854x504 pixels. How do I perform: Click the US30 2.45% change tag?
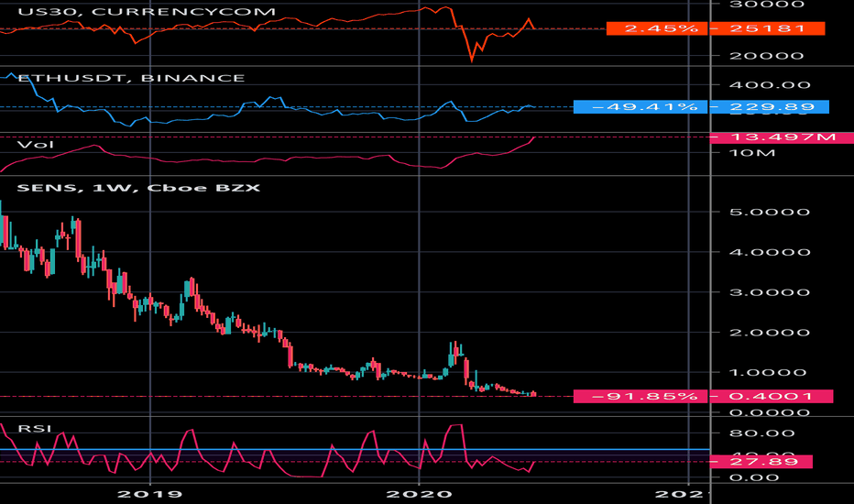657,28
